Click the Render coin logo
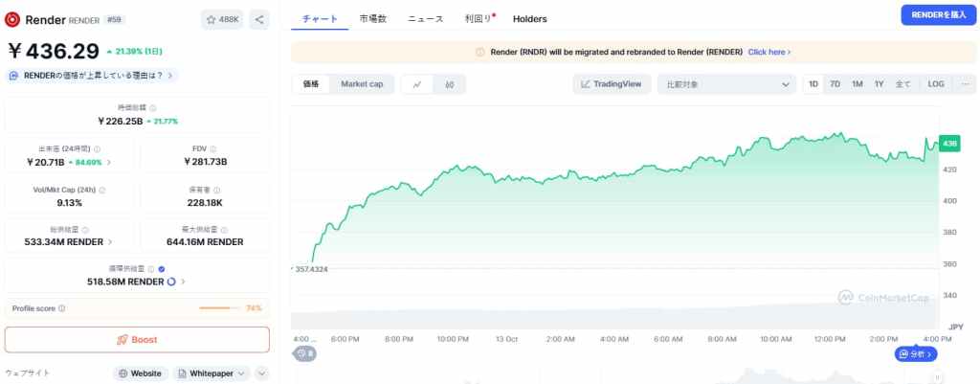Image resolution: width=980 pixels, height=384 pixels. (x=12, y=18)
